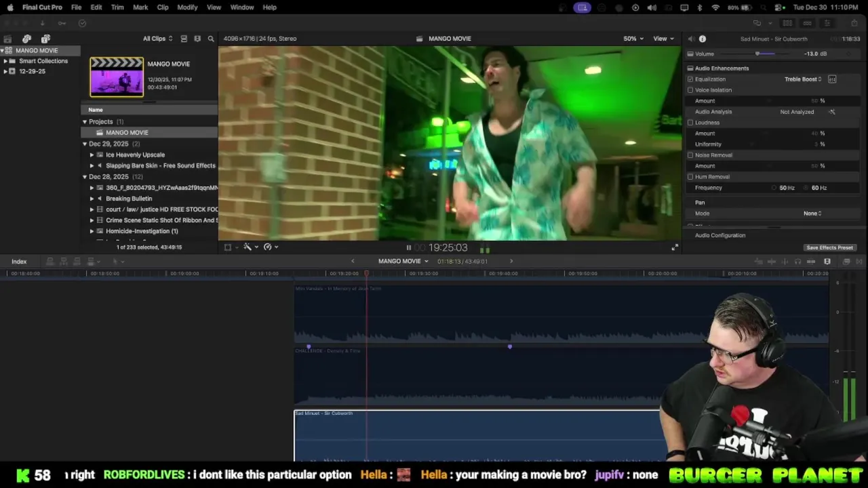Open the browser search magnifier
868x488 pixels.
click(x=211, y=39)
